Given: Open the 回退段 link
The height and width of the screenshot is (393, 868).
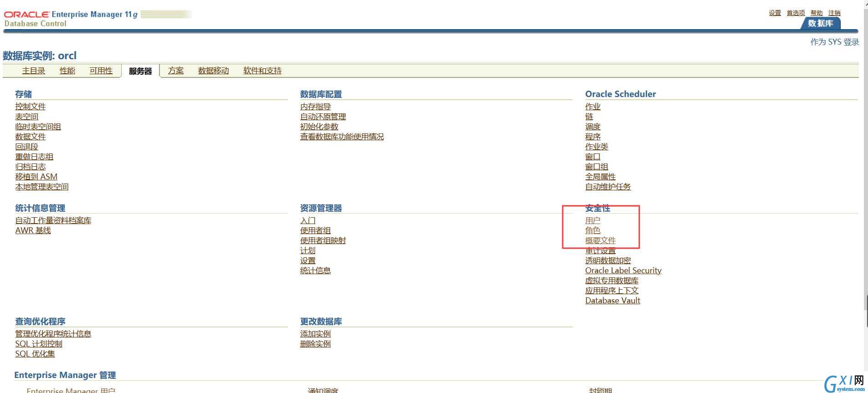Looking at the screenshot, I should pos(26,146).
